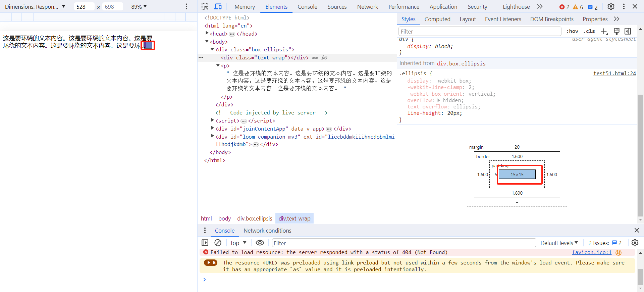Screen dimensions: 644x292
Task: Expand the grouped preload warning messages
Action: pyautogui.click(x=211, y=263)
